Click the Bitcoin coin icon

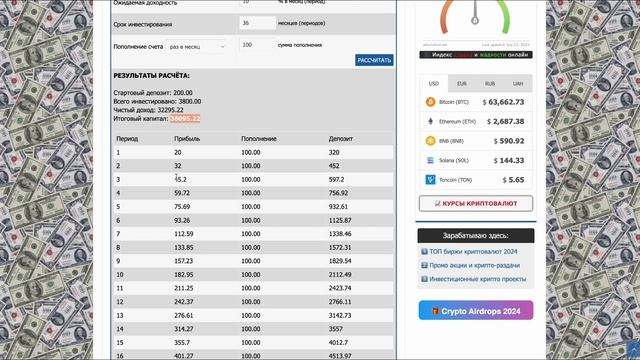click(430, 102)
